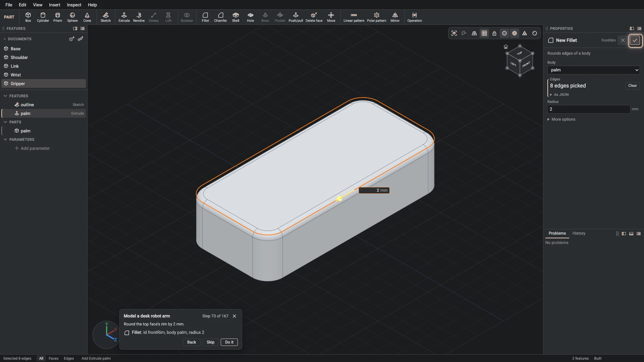Select the Prism tool

58,17
